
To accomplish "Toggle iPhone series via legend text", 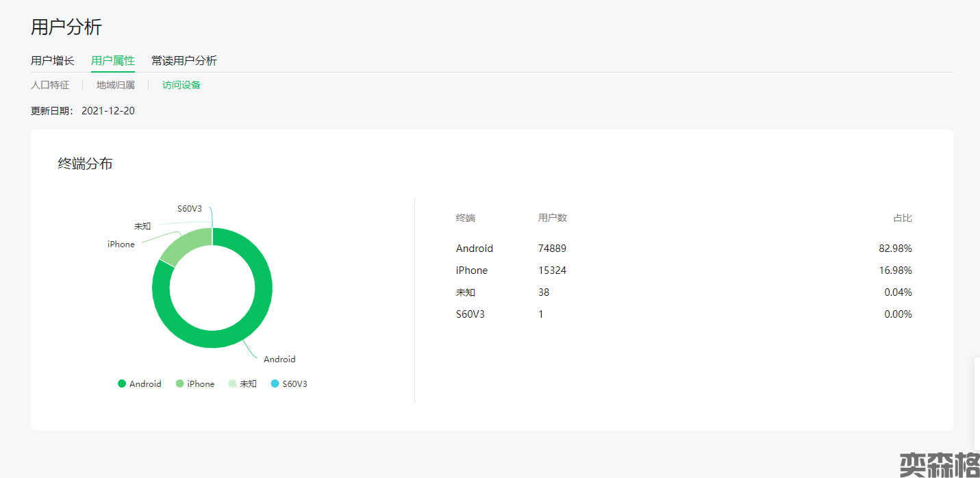I will click(x=201, y=384).
